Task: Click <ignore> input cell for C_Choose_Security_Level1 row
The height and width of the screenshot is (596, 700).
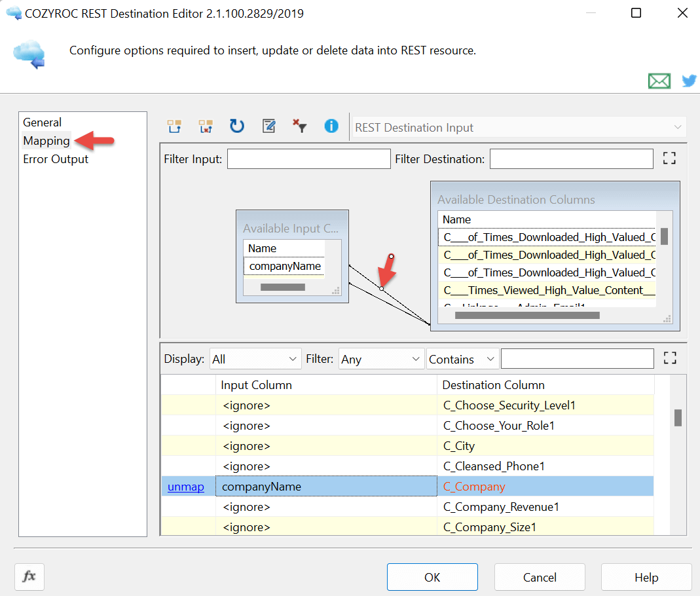Action: coord(326,405)
